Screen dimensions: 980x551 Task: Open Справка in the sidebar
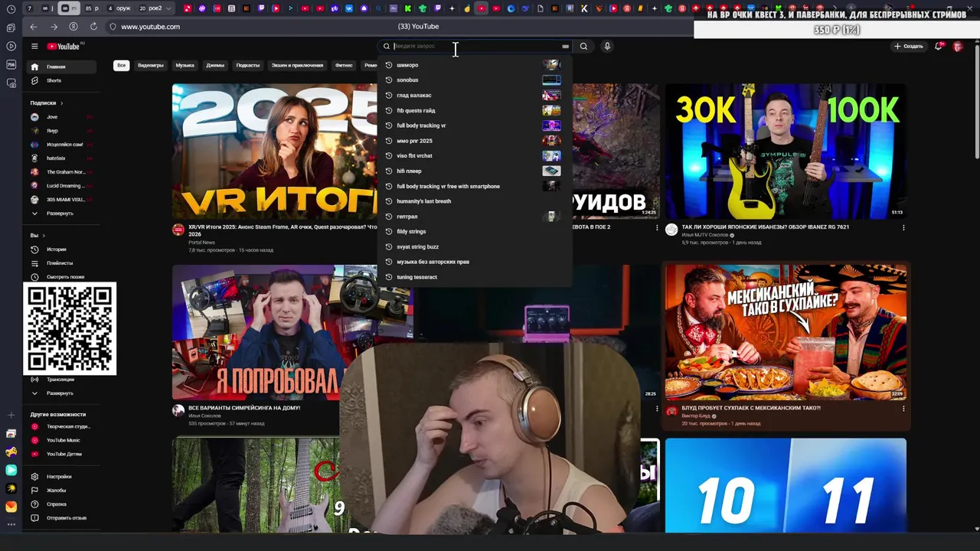62,504
